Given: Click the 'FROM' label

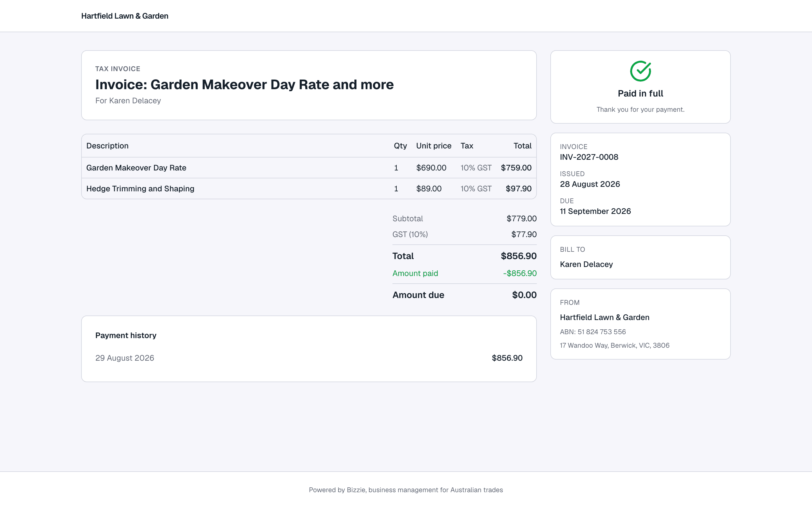Looking at the screenshot, I should pos(570,302).
